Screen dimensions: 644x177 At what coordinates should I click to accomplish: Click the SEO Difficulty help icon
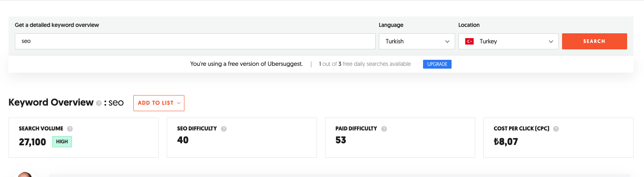(x=224, y=129)
